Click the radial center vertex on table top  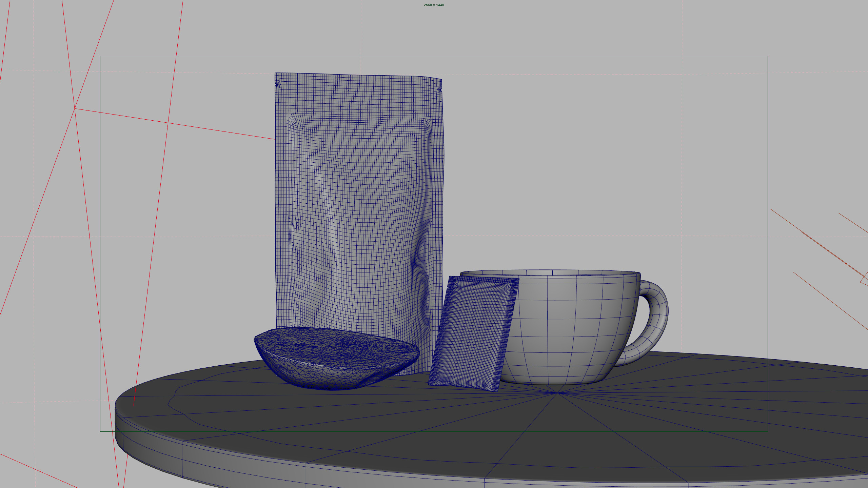click(x=557, y=393)
